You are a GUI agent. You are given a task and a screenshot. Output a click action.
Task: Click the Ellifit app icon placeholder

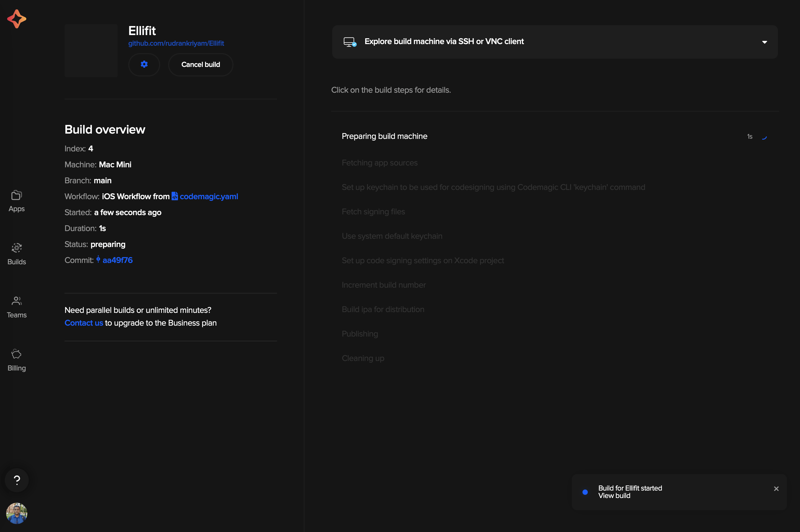point(91,50)
